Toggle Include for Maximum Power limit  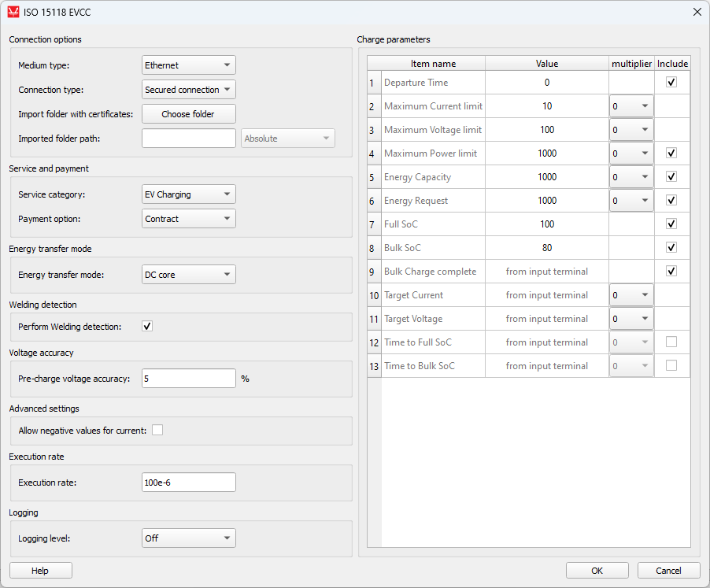point(671,153)
